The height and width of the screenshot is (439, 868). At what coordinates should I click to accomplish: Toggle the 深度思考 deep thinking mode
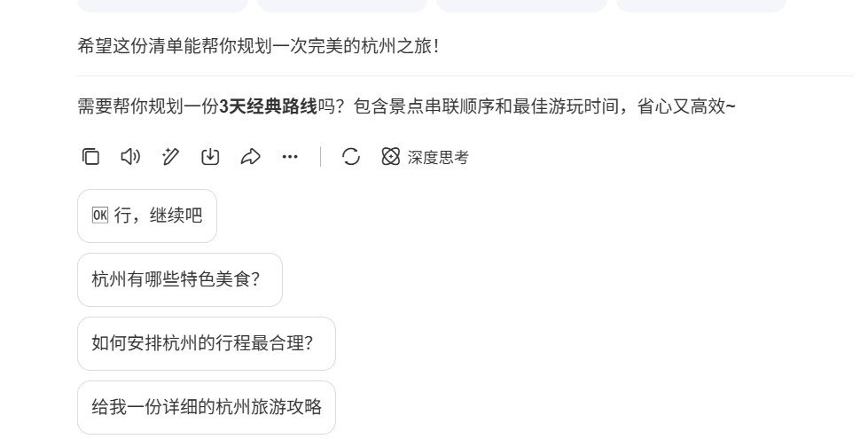coord(438,158)
